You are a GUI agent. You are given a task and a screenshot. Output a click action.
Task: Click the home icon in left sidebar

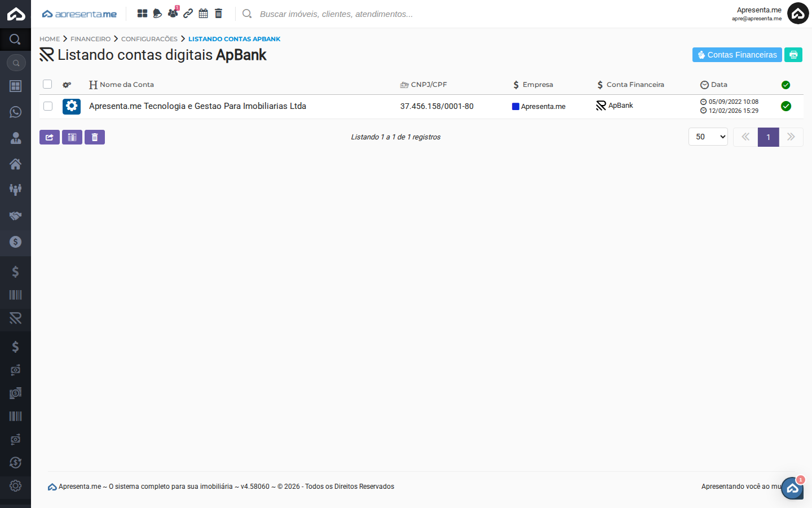pyautogui.click(x=15, y=163)
